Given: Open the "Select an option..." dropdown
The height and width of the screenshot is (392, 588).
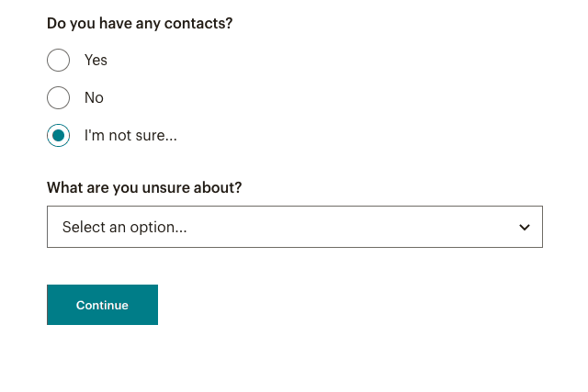Looking at the screenshot, I should (294, 227).
